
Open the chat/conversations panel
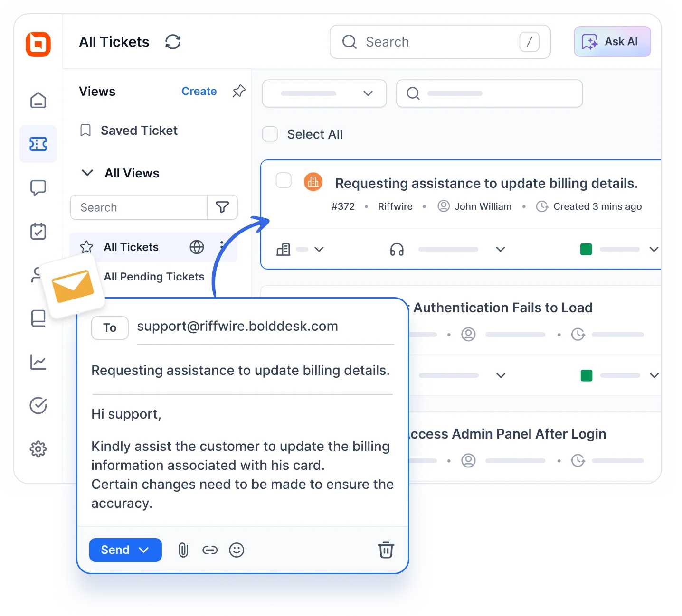pos(38,187)
